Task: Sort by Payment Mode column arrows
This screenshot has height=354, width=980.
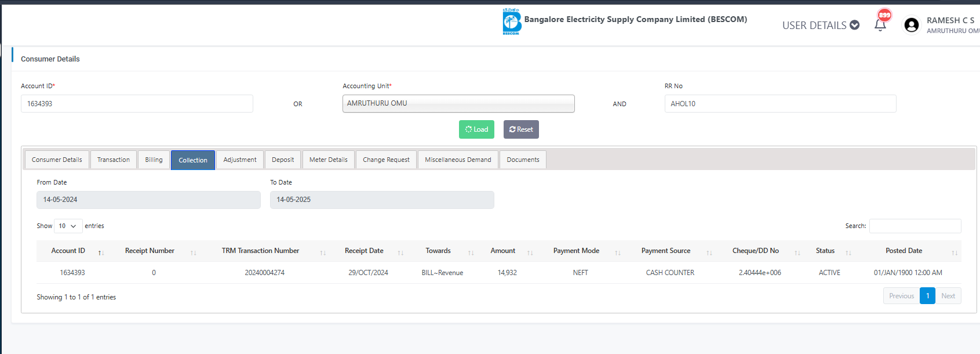Action: [618, 252]
